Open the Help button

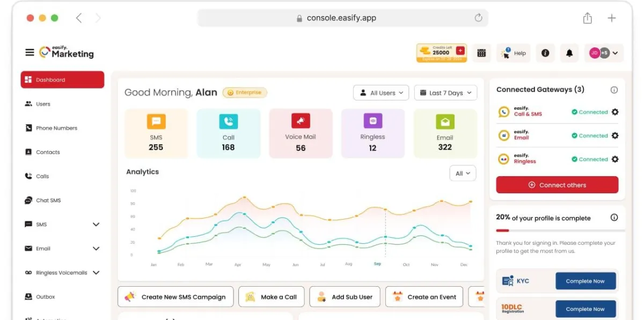[x=513, y=53]
